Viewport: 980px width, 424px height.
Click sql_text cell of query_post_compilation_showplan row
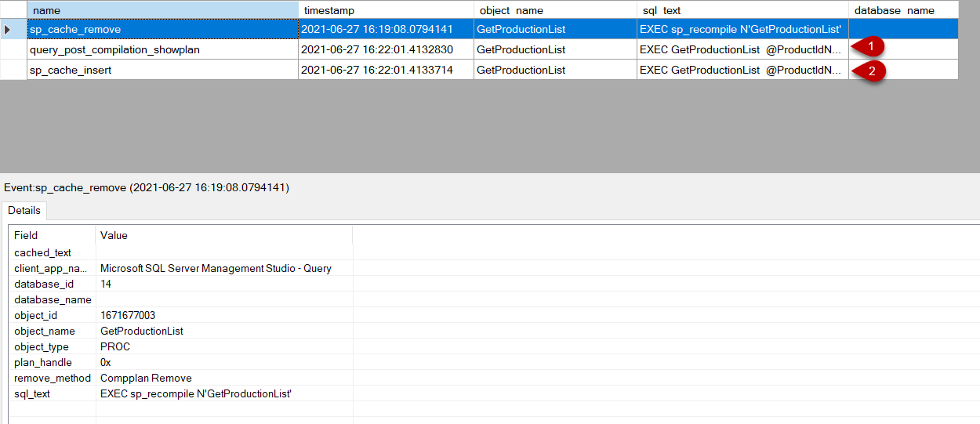742,49
